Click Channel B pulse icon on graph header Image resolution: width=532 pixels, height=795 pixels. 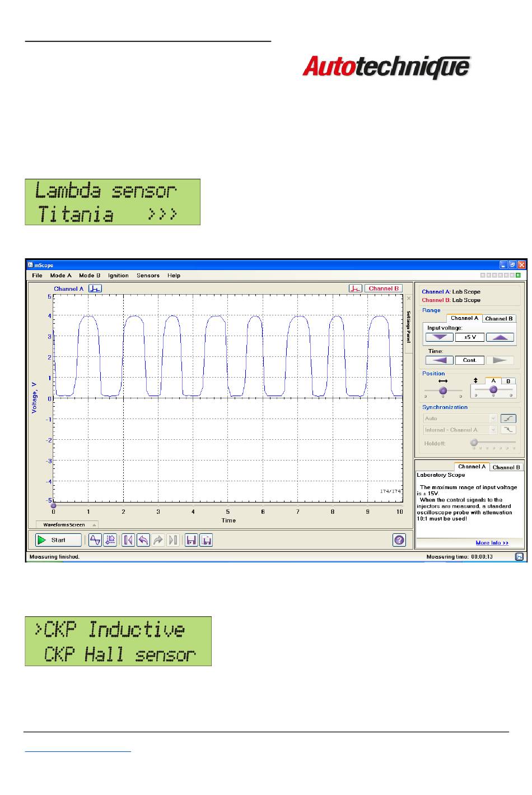click(x=355, y=289)
